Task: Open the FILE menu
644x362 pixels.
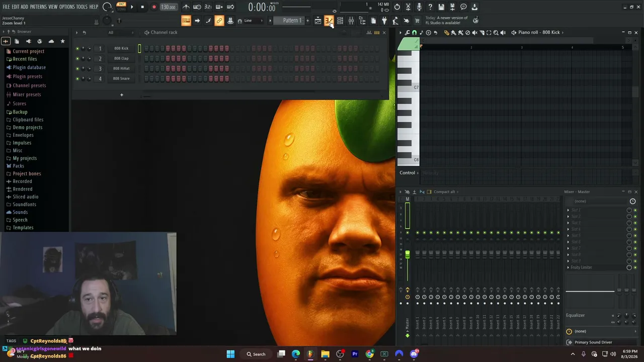Action: pyautogui.click(x=6, y=7)
